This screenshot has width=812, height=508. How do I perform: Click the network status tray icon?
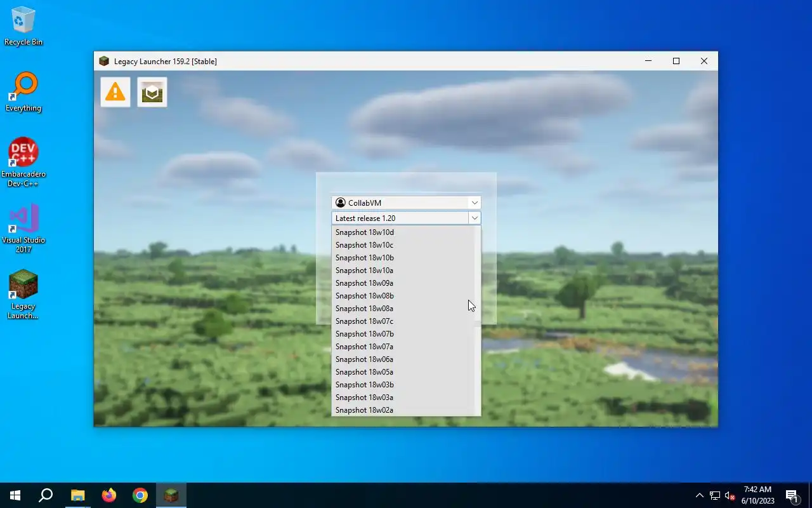[x=715, y=495]
